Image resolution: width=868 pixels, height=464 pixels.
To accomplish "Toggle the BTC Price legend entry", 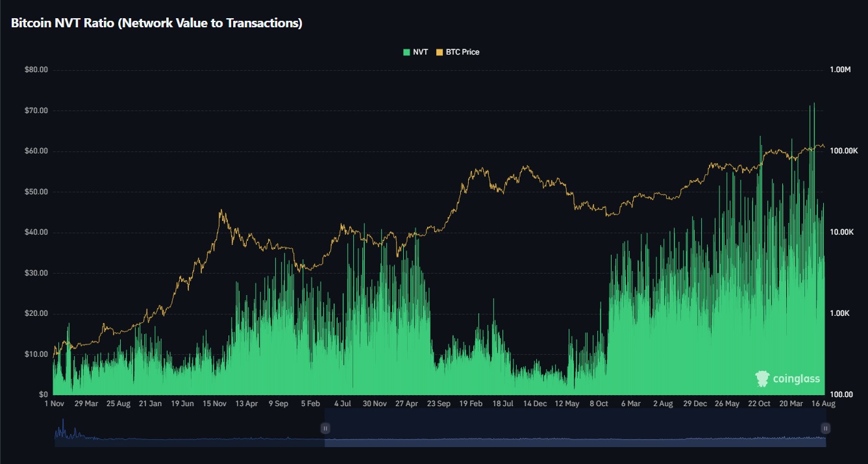I will (x=462, y=52).
